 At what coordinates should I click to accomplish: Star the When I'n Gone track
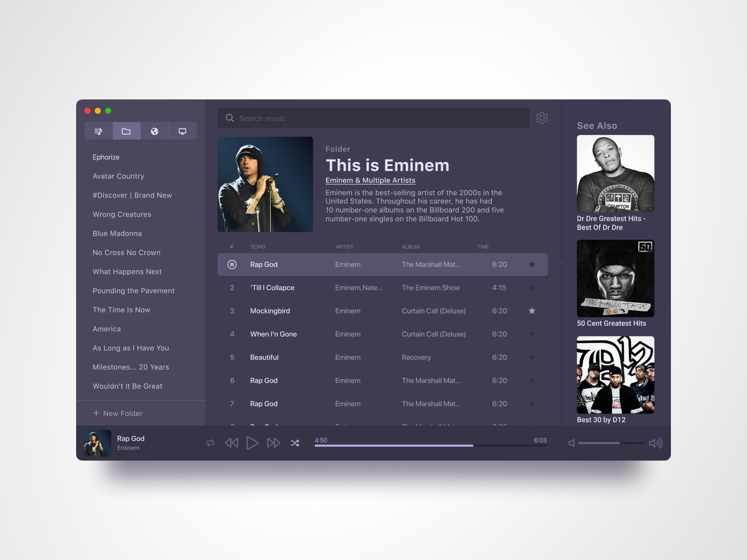click(x=532, y=334)
